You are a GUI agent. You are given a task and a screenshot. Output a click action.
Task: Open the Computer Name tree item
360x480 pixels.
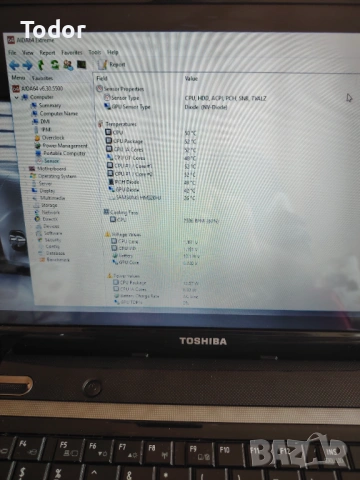coord(54,113)
